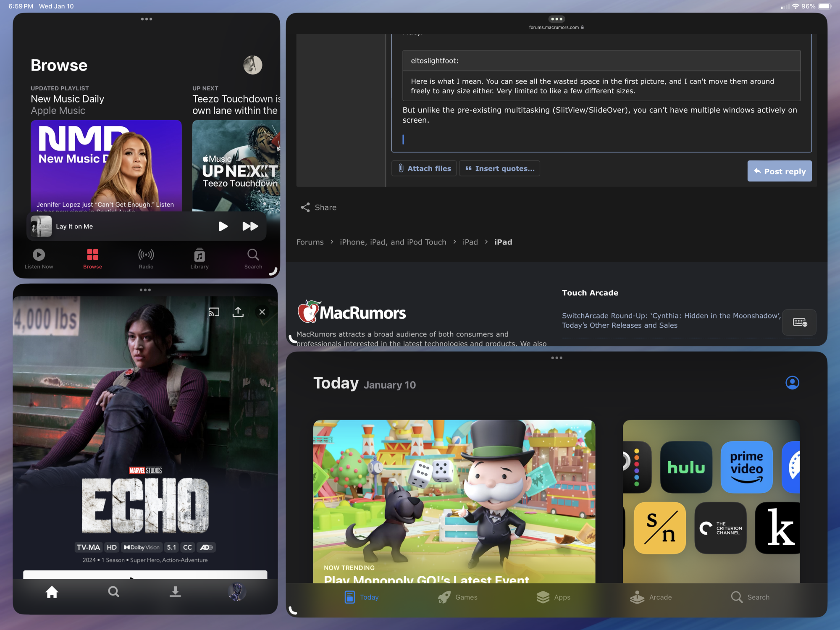Tap the Monopoly GO trending card
Image resolution: width=840 pixels, height=630 pixels.
pyautogui.click(x=454, y=500)
